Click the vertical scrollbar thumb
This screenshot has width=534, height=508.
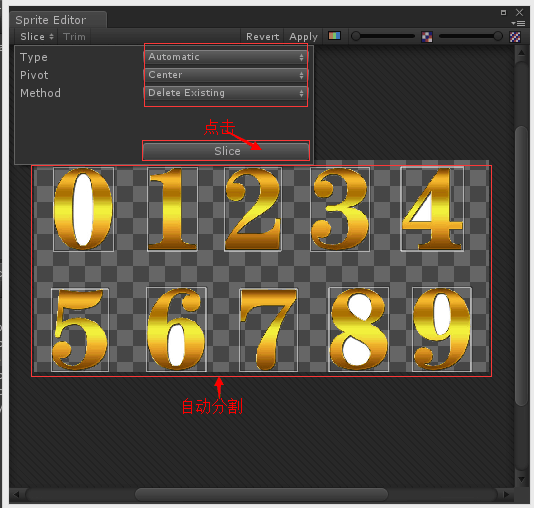tap(521, 266)
